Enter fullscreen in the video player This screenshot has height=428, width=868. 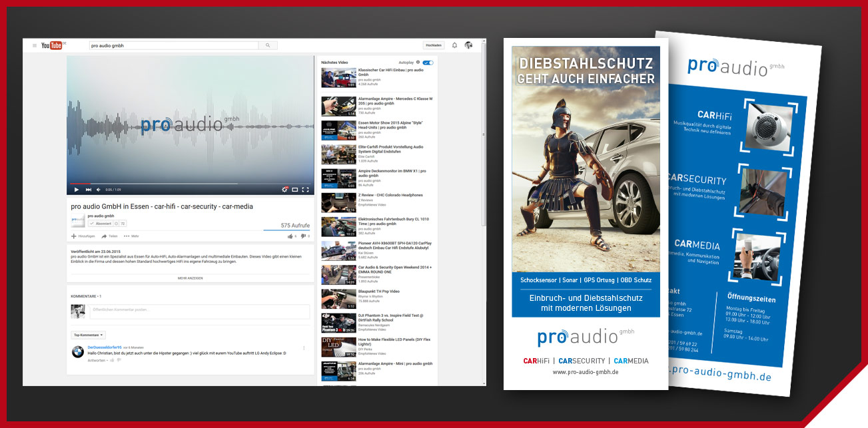click(306, 190)
